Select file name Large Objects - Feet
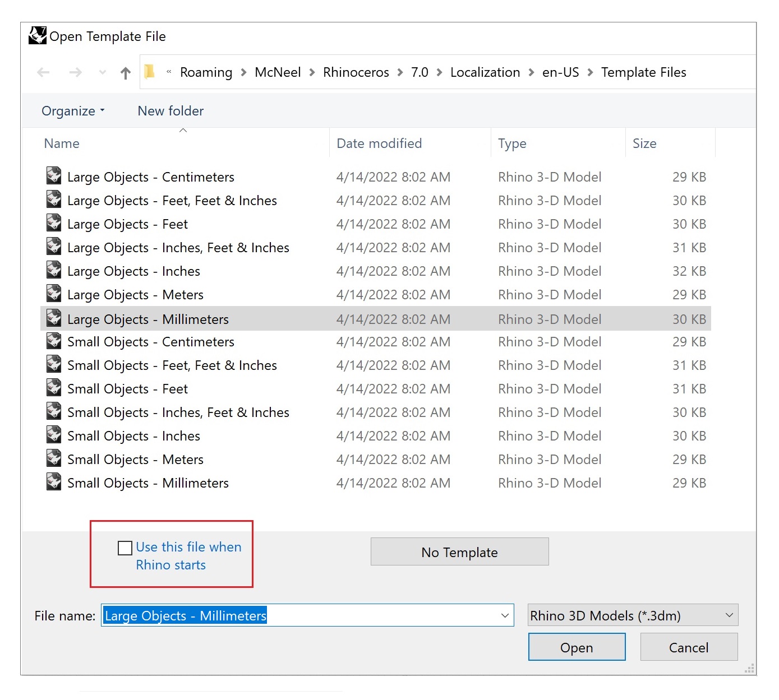This screenshot has height=700, width=779. (x=127, y=224)
